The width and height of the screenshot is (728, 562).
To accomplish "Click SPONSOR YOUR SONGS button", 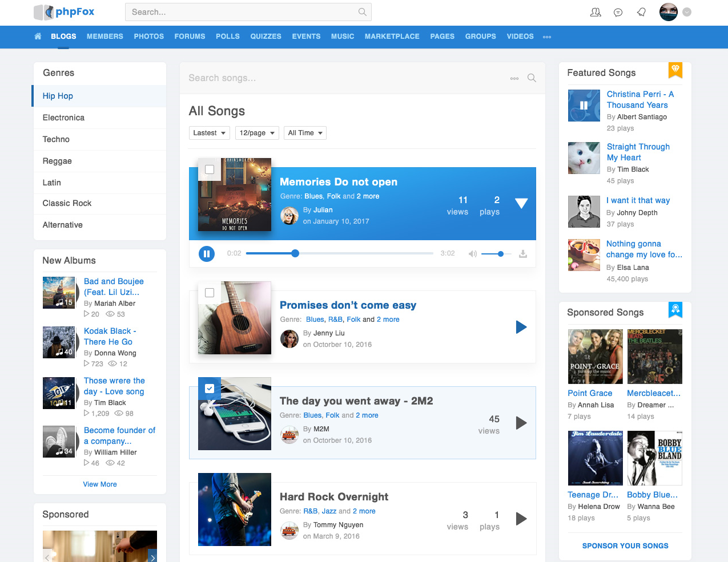I will (x=625, y=545).
